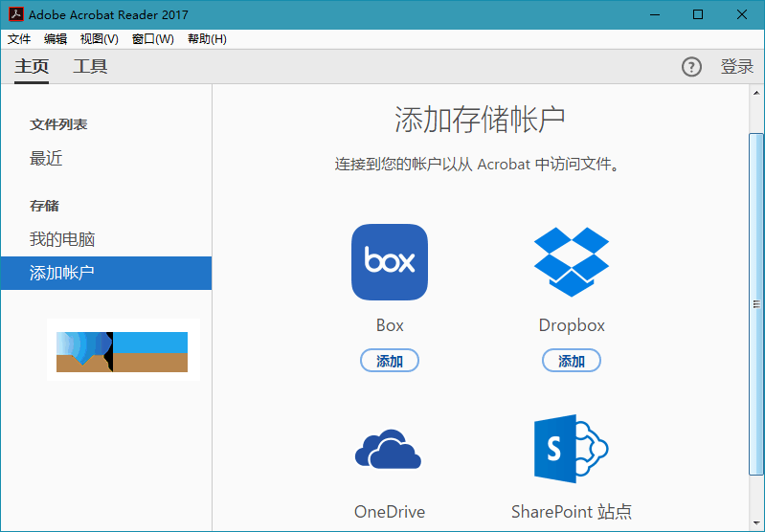Screen dimensions: 765x532
Task: Select 最近 in the file list
Action: (x=46, y=159)
